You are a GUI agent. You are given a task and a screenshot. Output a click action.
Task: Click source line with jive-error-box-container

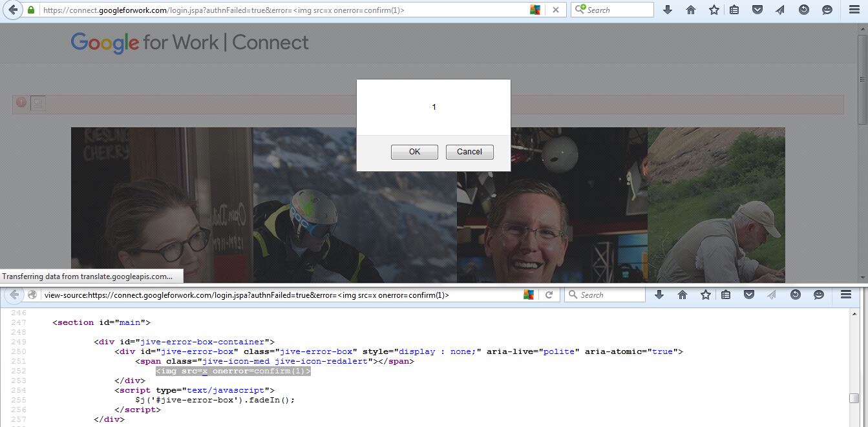[184, 342]
